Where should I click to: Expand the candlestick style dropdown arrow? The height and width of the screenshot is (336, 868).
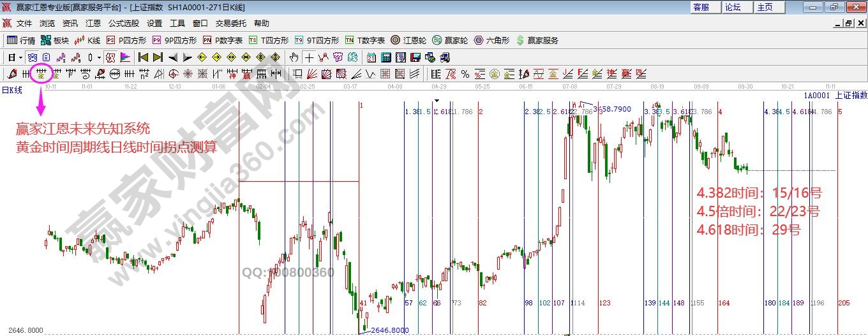[x=99, y=57]
